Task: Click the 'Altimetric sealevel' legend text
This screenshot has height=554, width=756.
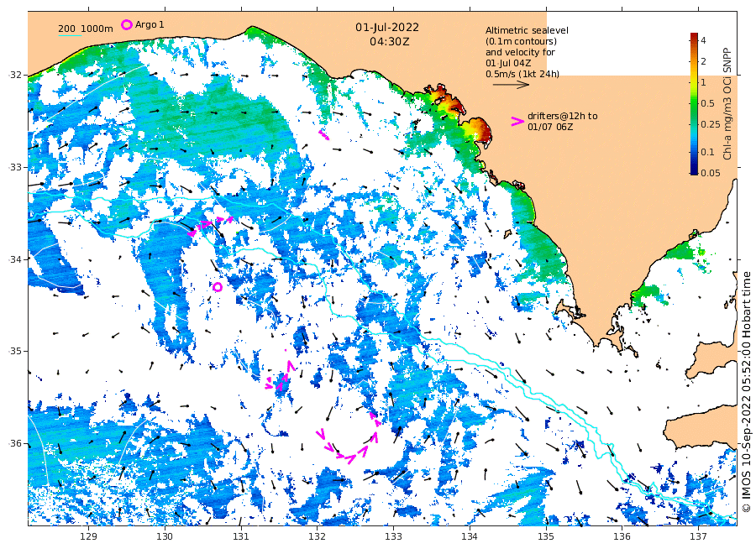Action: click(x=527, y=30)
